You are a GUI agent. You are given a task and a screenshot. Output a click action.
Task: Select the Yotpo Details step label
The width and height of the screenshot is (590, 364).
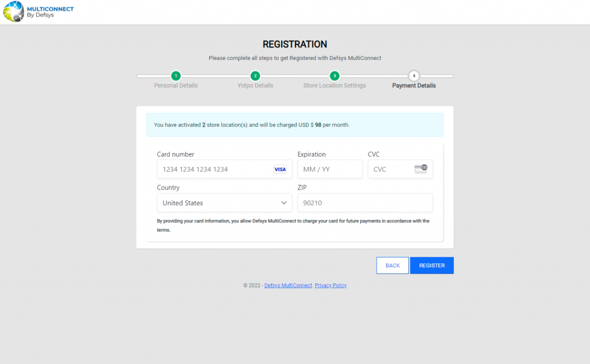tap(255, 86)
